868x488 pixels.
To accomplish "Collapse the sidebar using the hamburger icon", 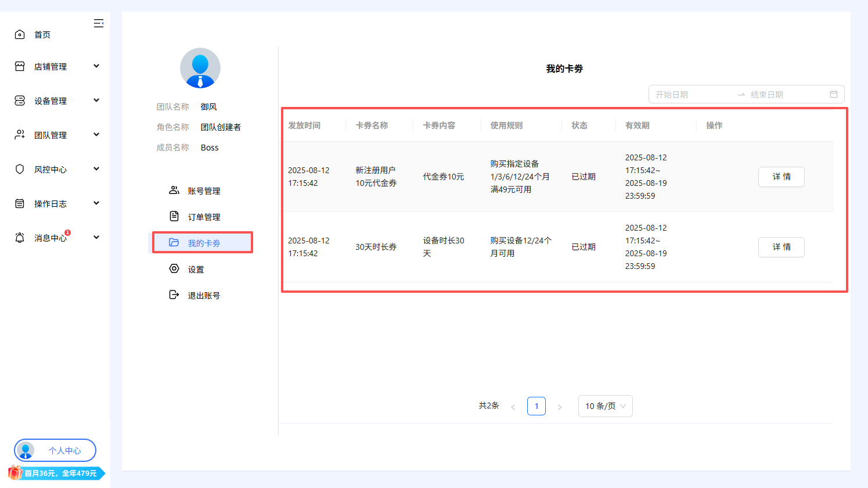I will tap(99, 23).
